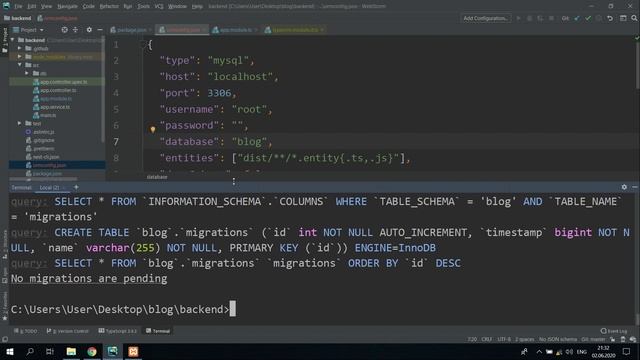Viewport: 640px width, 360px height.
Task: Click the Stop icon in toolbar
Action: tap(551, 18)
